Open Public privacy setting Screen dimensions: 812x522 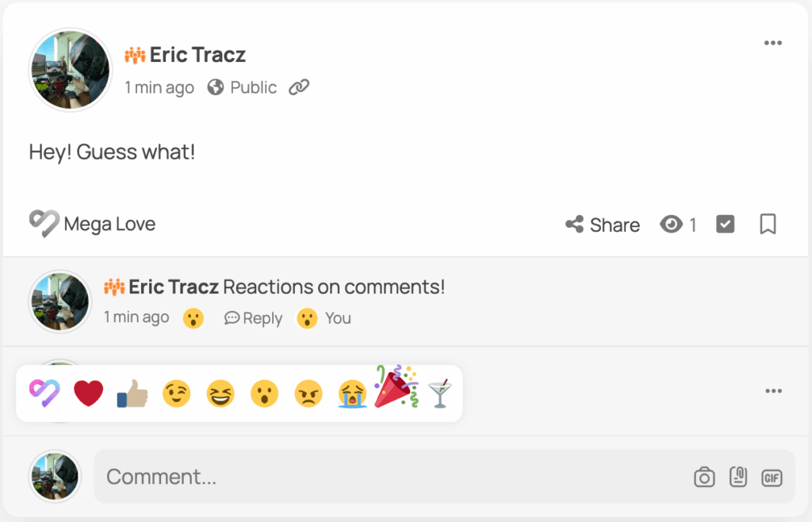click(243, 87)
